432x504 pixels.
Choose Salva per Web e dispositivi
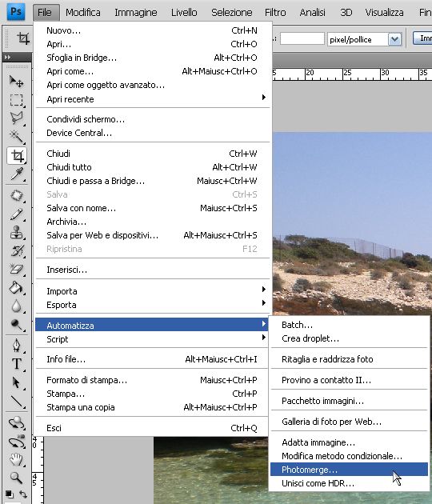153,235
